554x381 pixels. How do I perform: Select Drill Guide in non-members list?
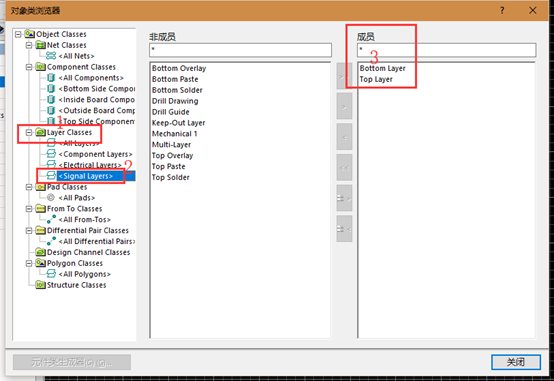pyautogui.click(x=171, y=112)
